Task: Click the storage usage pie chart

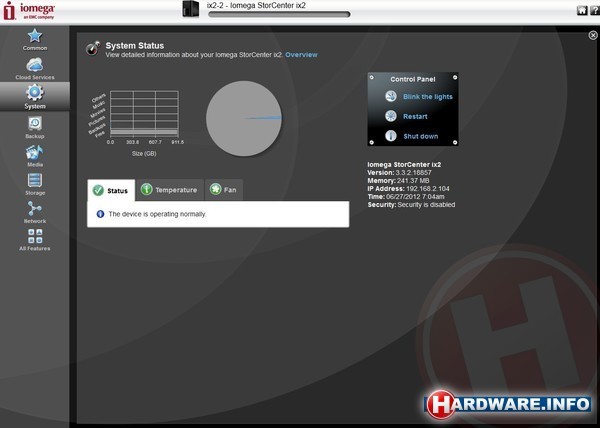Action: click(x=244, y=118)
